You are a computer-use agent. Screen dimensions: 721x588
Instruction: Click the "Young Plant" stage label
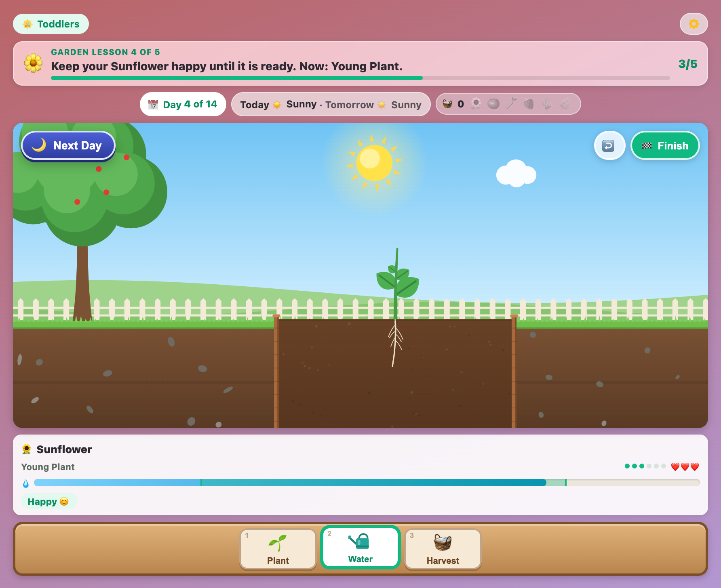pyautogui.click(x=48, y=467)
